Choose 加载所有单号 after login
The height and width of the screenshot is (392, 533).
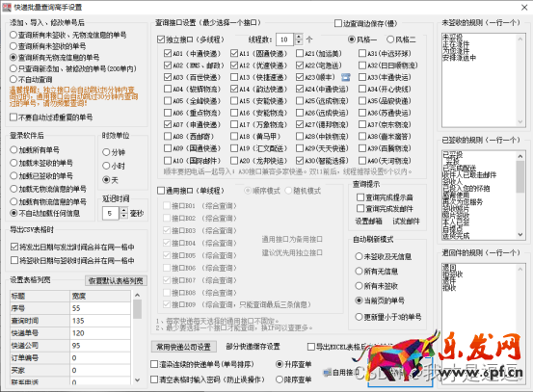point(35,150)
